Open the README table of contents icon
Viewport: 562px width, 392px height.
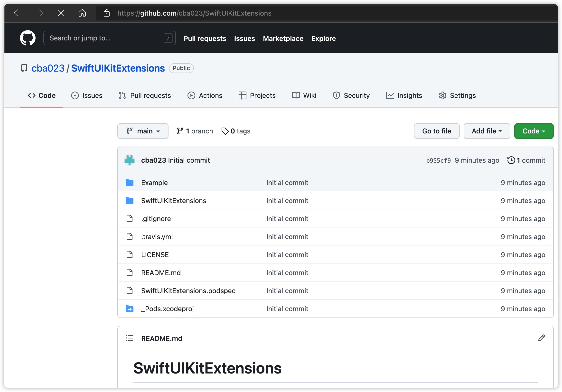point(130,338)
